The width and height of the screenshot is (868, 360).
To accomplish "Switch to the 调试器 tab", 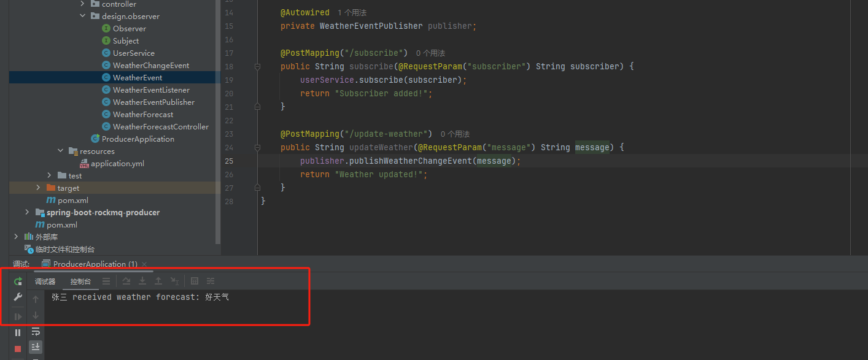I will click(45, 281).
